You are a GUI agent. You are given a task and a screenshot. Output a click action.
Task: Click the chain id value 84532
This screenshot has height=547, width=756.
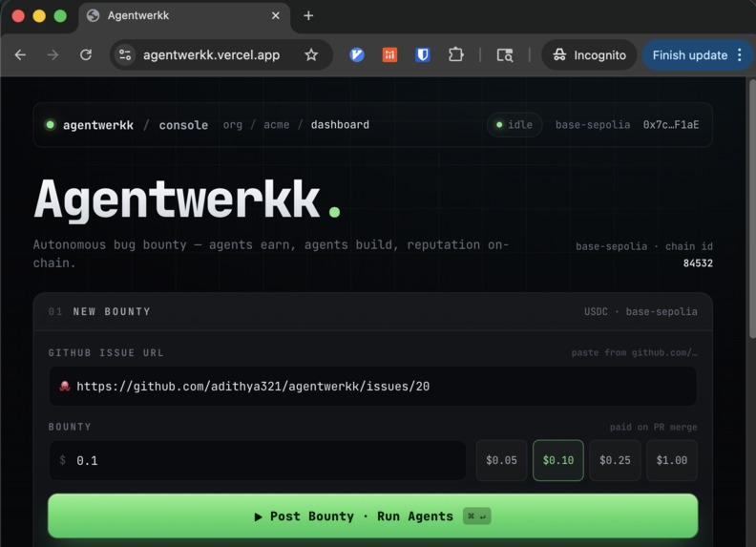698,263
